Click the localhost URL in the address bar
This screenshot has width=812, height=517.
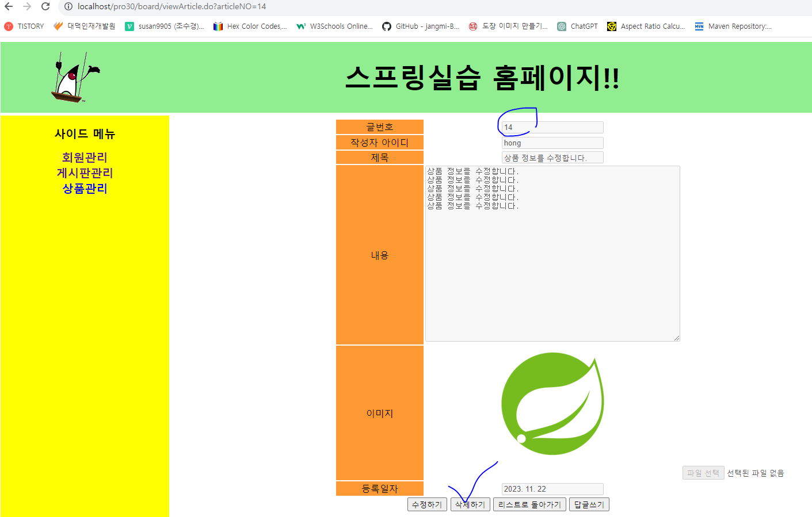(x=171, y=6)
